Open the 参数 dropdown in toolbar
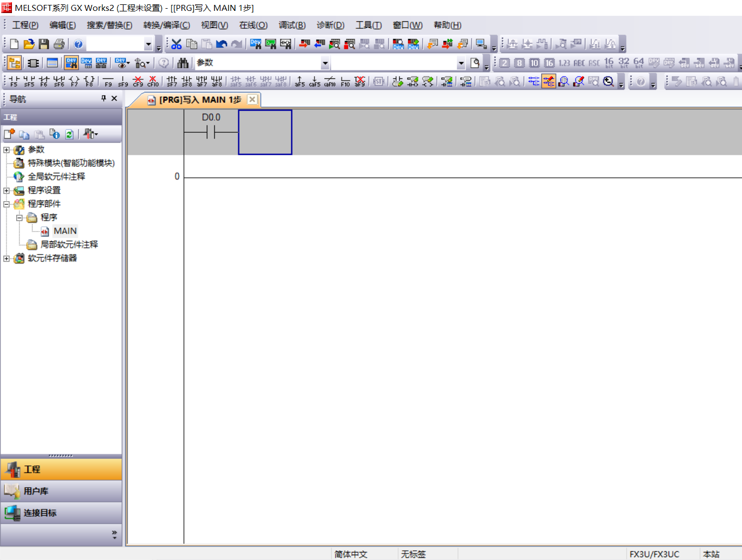Screen dimensions: 742x560 click(325, 63)
